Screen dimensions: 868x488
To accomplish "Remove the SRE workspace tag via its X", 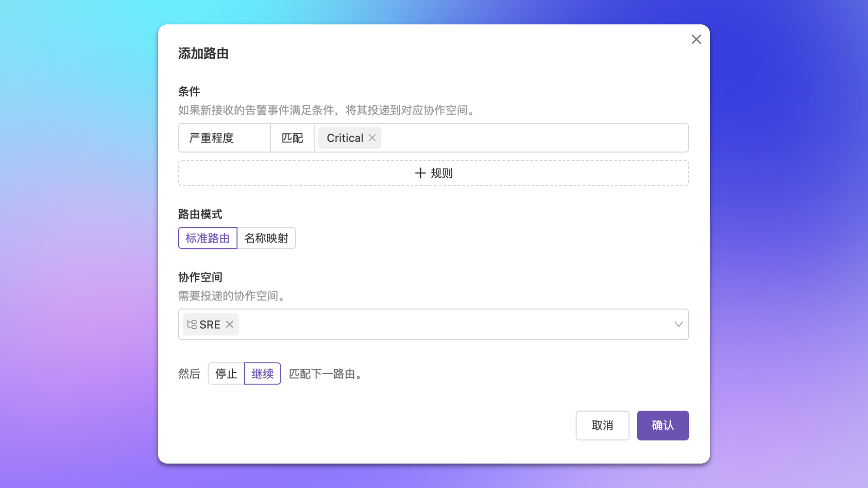I will click(x=230, y=324).
